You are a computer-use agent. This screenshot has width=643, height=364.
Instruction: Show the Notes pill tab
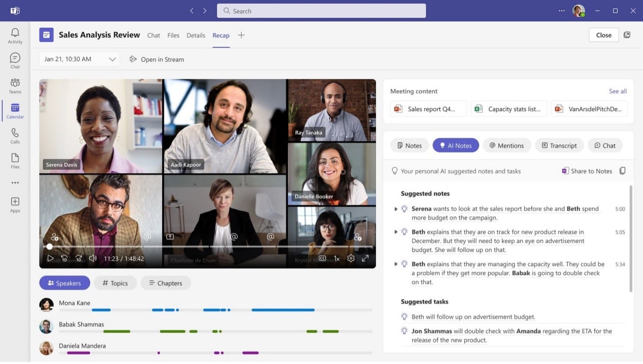click(409, 145)
